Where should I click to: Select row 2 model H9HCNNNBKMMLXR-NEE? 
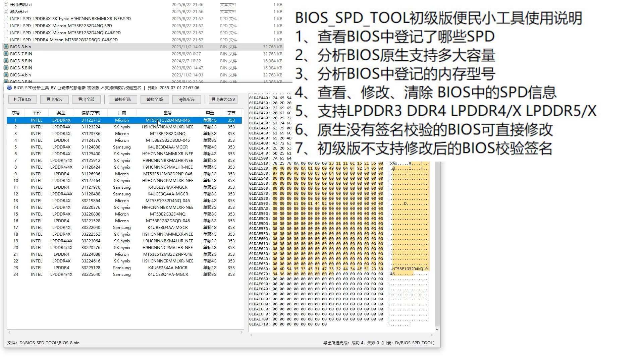pos(168,127)
